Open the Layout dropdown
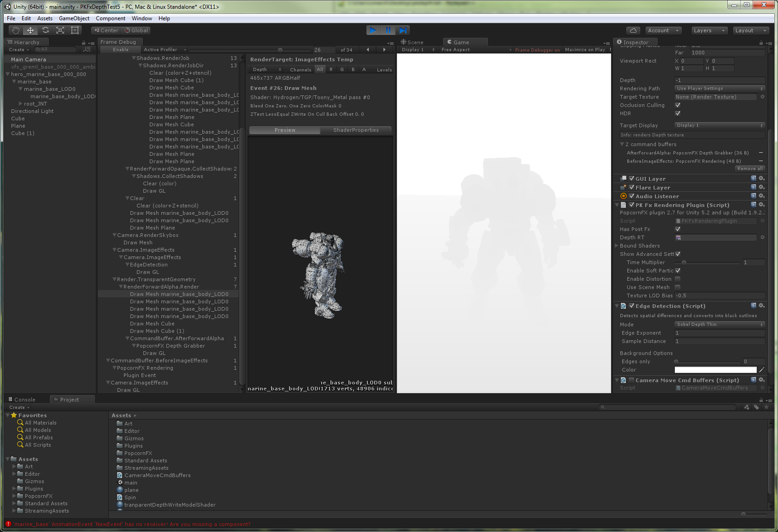 tap(751, 30)
